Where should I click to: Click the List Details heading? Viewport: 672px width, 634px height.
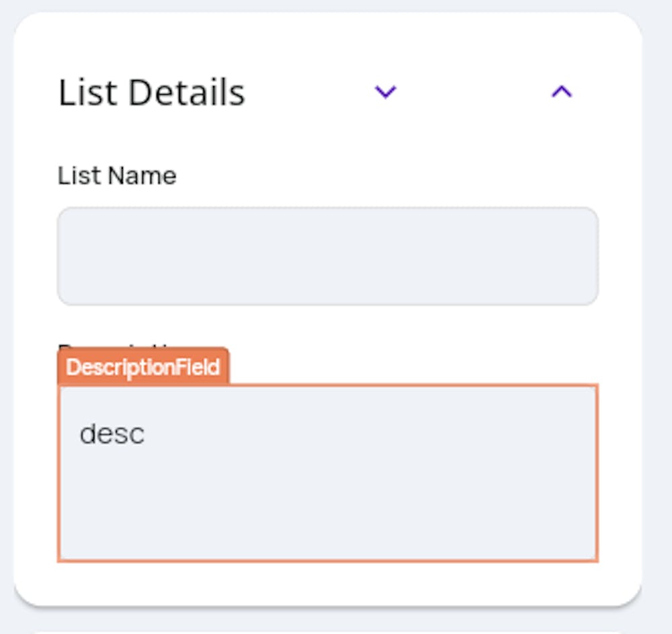(152, 93)
